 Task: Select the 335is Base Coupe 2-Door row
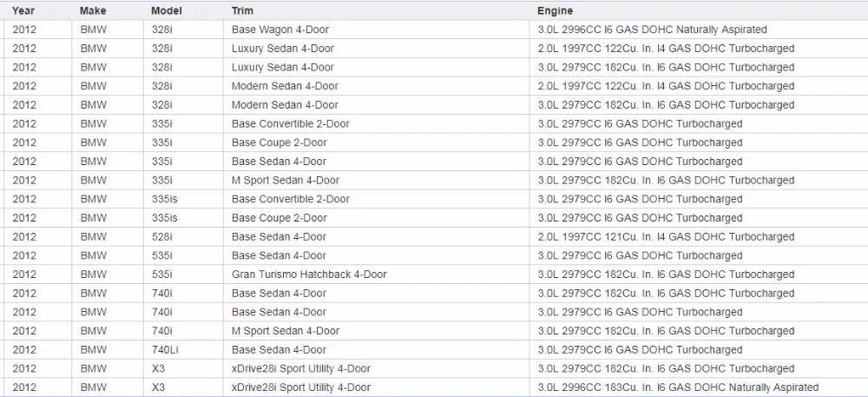pyautogui.click(x=436, y=217)
